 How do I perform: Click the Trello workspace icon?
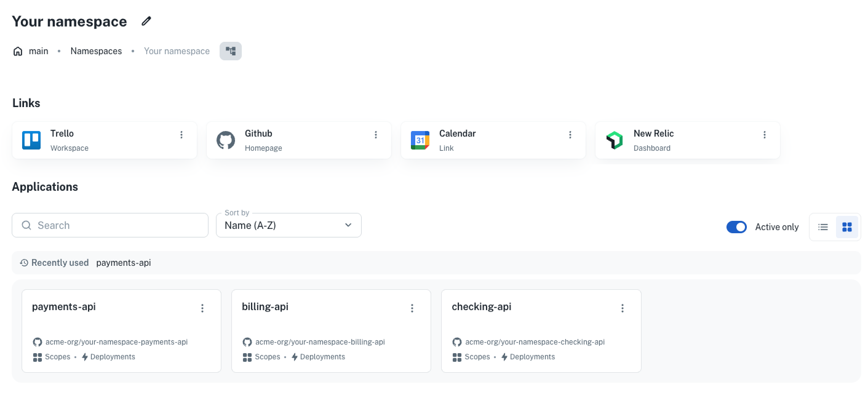pos(31,140)
